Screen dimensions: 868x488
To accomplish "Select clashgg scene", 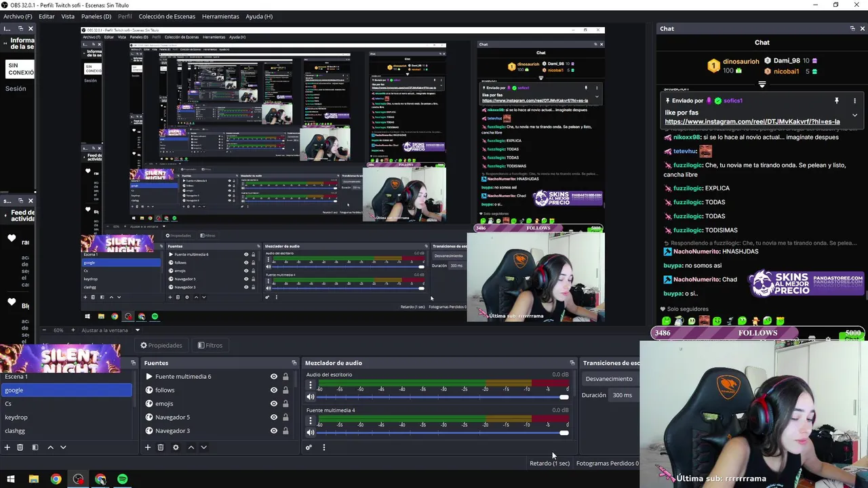I will [66, 430].
